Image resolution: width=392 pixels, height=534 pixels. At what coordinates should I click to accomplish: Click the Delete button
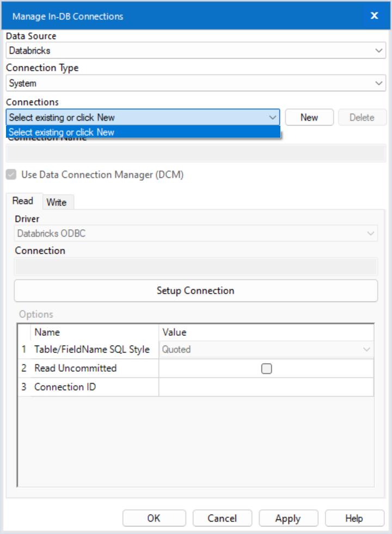coord(362,117)
